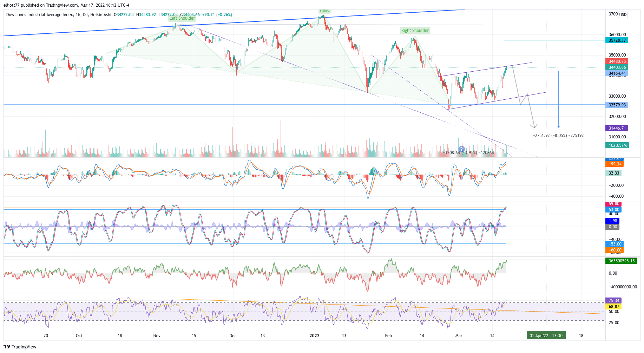Open the USD currency selector

tap(623, 15)
